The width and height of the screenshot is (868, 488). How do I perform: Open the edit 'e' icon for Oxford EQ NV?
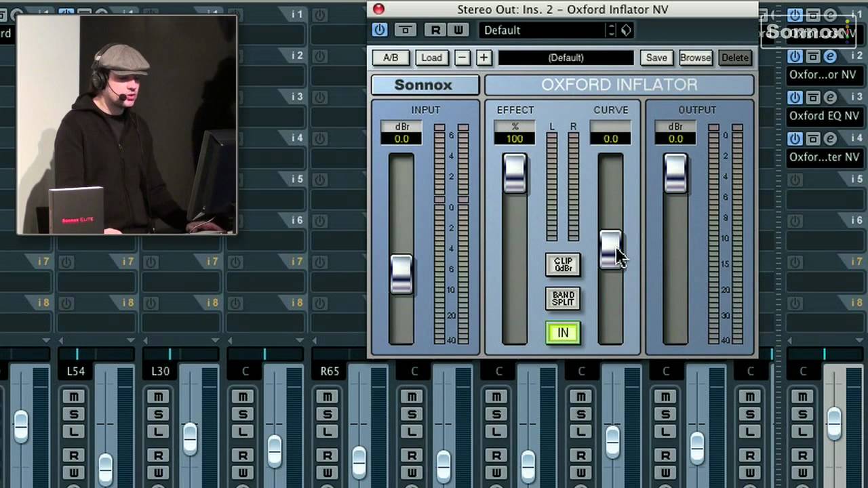tap(830, 98)
